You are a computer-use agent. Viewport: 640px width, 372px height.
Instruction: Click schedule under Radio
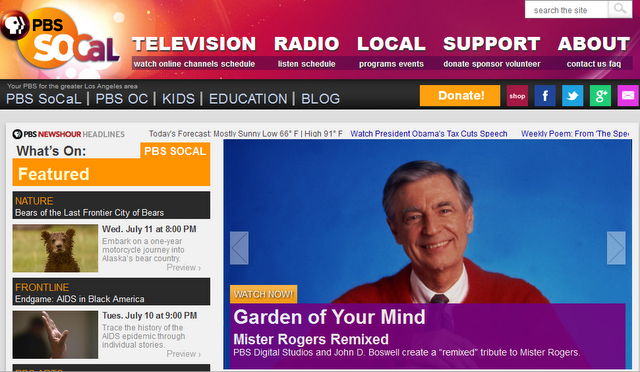[318, 64]
